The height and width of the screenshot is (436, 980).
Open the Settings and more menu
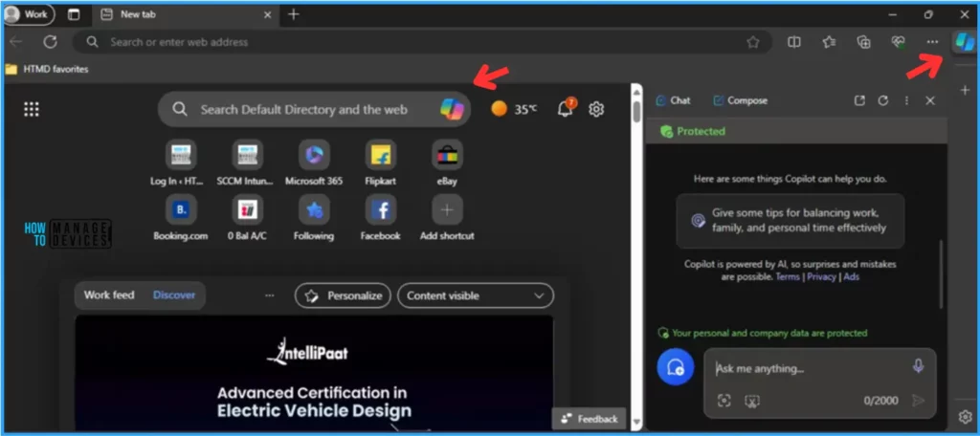(x=932, y=42)
